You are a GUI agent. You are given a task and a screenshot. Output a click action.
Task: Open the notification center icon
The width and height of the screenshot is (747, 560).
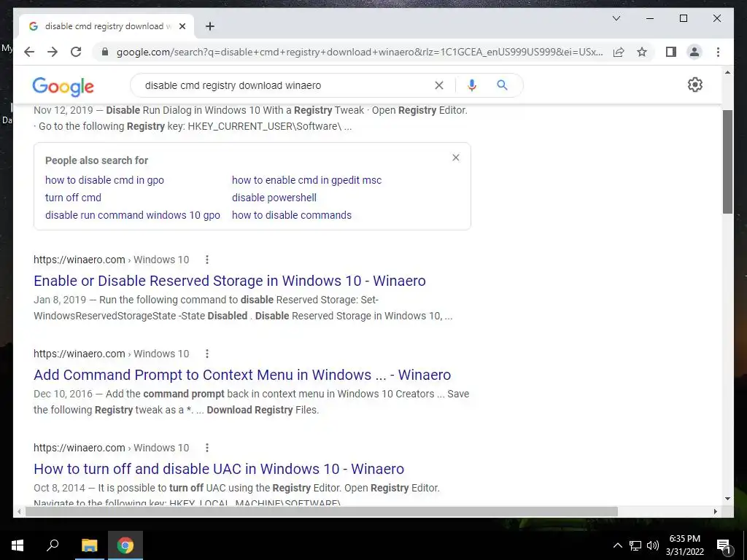(x=724, y=545)
